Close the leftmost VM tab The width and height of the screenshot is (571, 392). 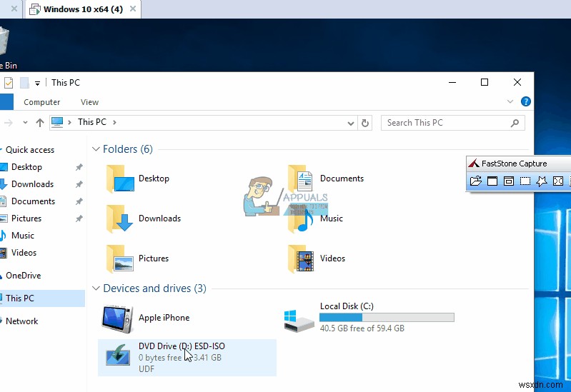tap(14, 9)
